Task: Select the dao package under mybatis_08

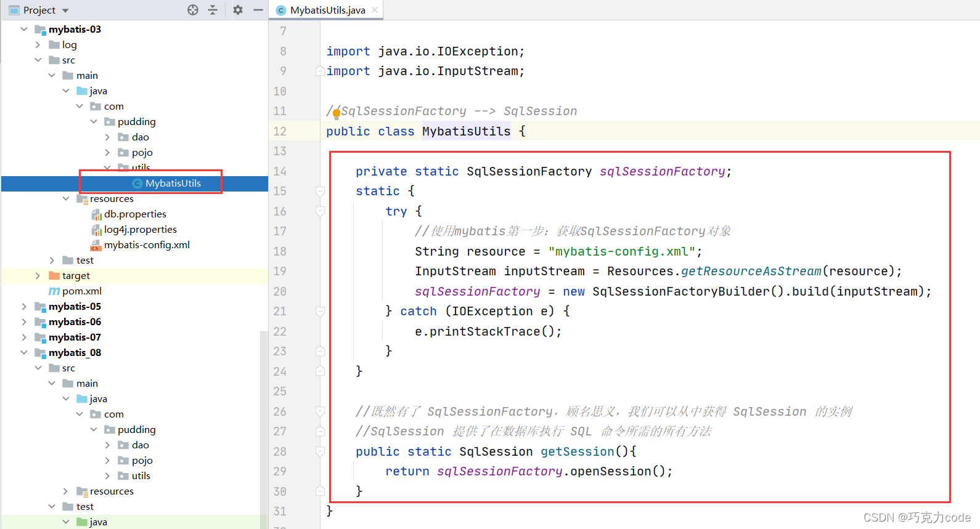Action: tap(140, 445)
